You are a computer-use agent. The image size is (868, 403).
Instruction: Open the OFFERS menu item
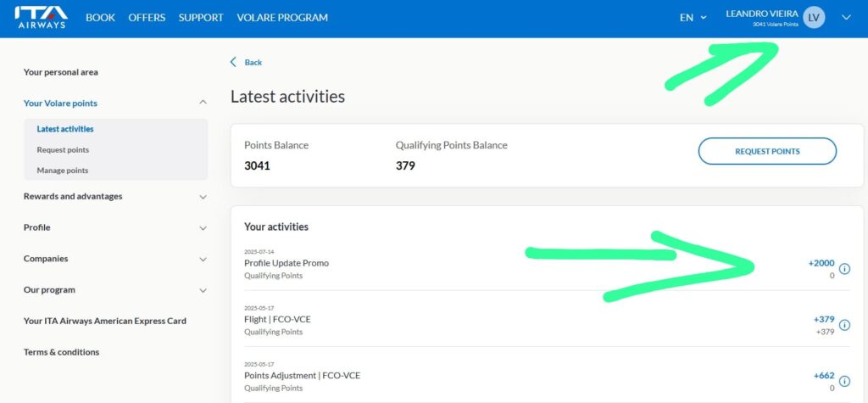(x=147, y=18)
